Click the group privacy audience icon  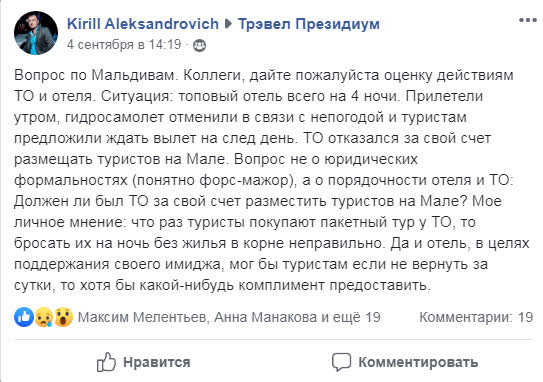pos(199,45)
